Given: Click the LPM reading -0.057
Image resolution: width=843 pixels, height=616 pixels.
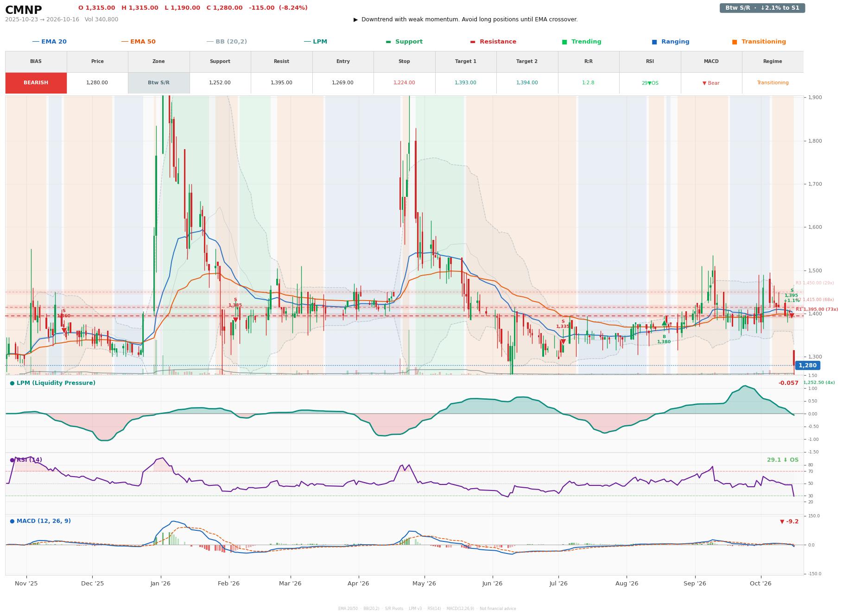Looking at the screenshot, I should [x=788, y=383].
